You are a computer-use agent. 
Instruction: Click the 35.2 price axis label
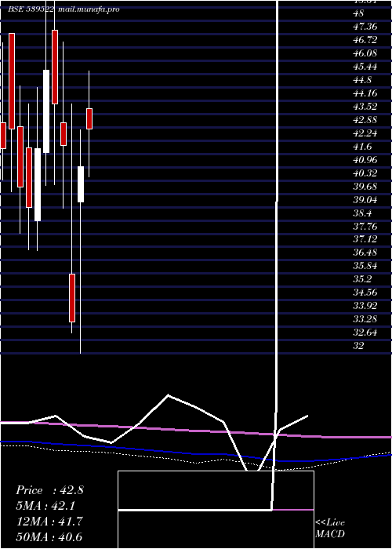[362, 279]
